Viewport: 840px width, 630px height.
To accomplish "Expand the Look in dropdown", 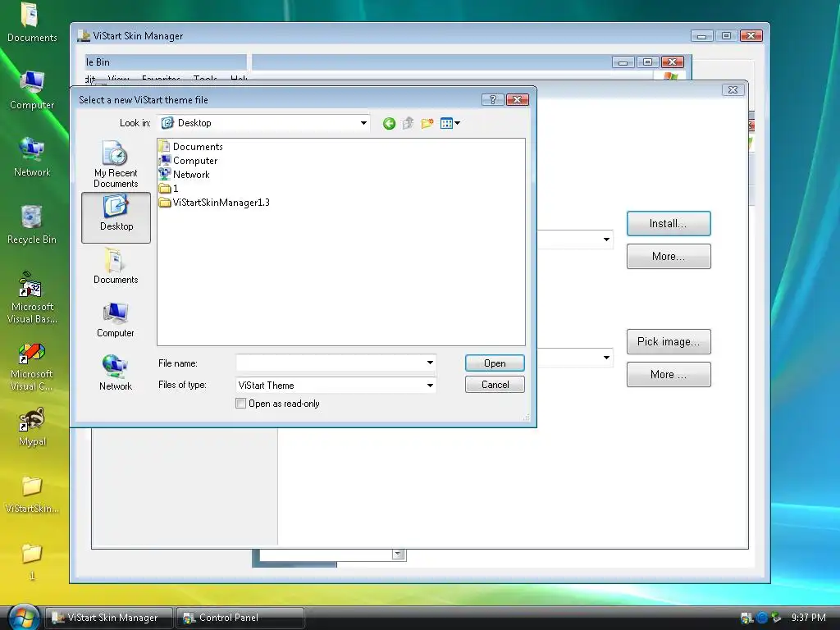I will pos(363,123).
